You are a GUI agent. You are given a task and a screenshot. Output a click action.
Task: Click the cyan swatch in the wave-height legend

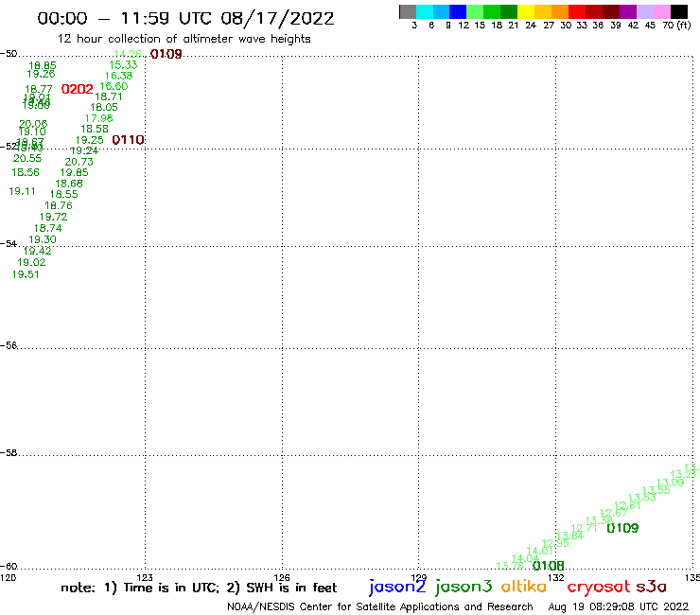coord(425,11)
